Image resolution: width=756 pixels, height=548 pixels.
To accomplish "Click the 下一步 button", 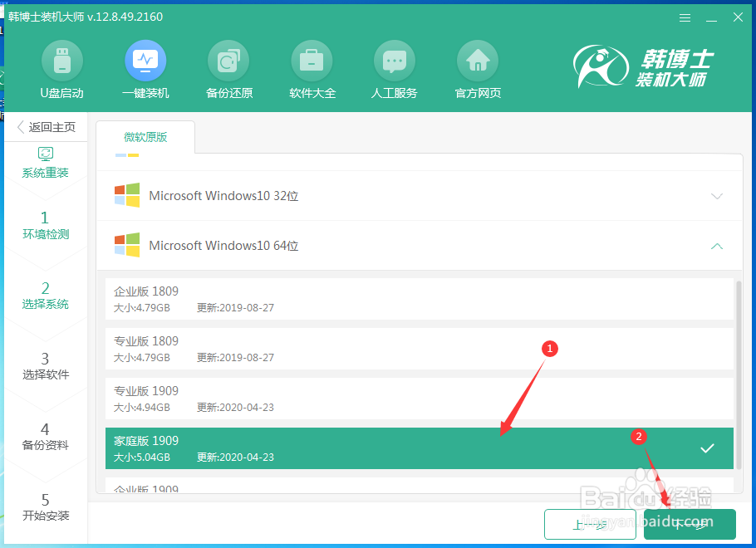I will [690, 524].
